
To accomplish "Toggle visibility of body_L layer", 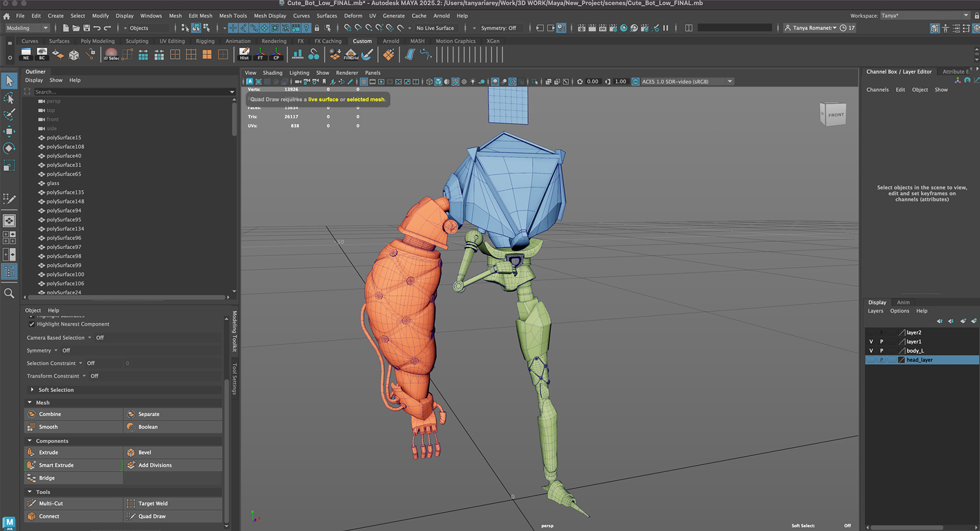I will 871,351.
